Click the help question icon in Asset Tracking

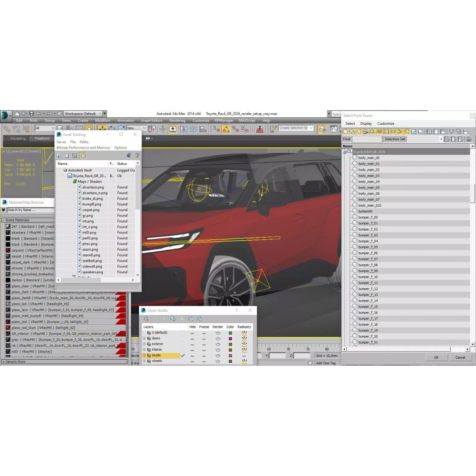pos(137,156)
